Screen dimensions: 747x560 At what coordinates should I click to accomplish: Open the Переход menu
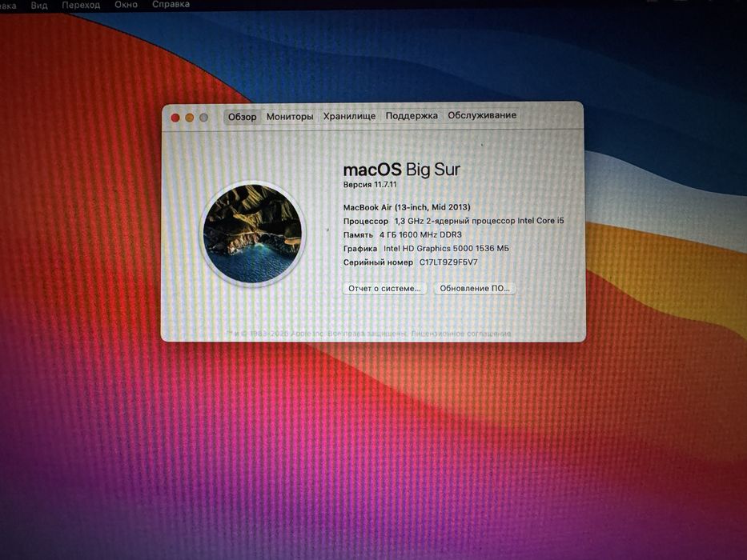(81, 5)
